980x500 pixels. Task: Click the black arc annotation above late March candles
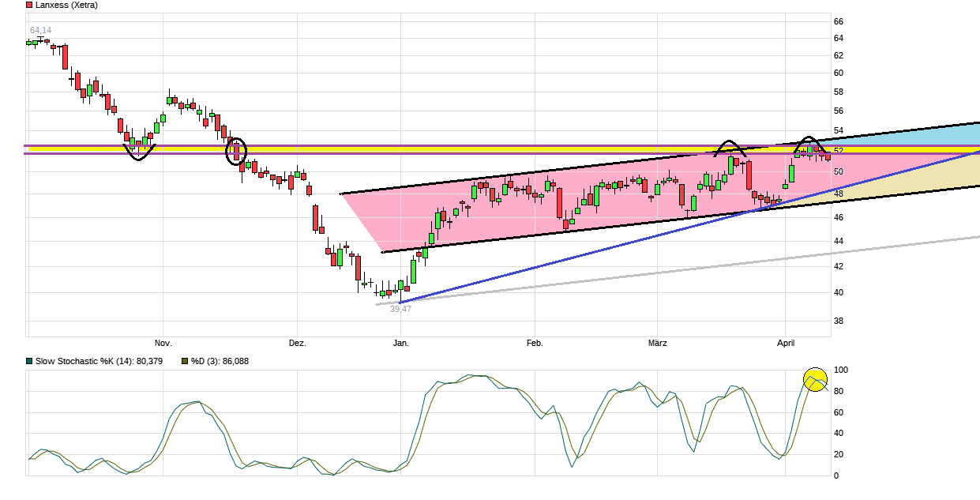point(729,146)
